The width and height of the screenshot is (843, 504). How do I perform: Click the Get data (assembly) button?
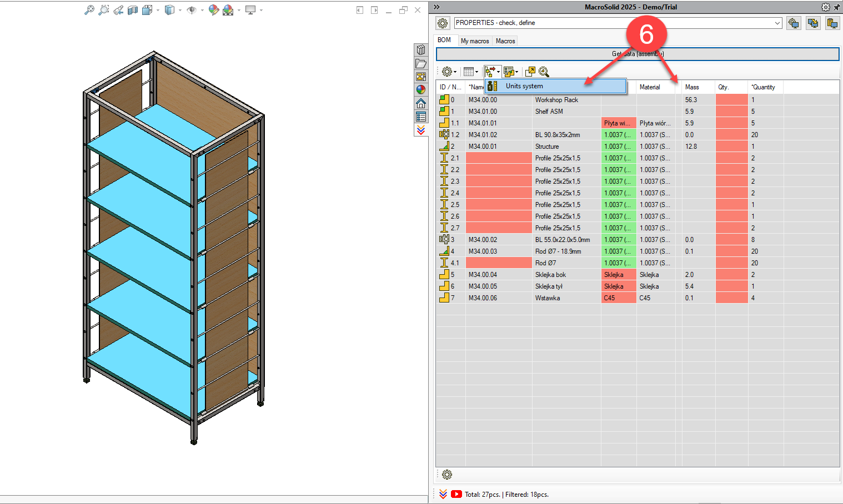coord(638,54)
